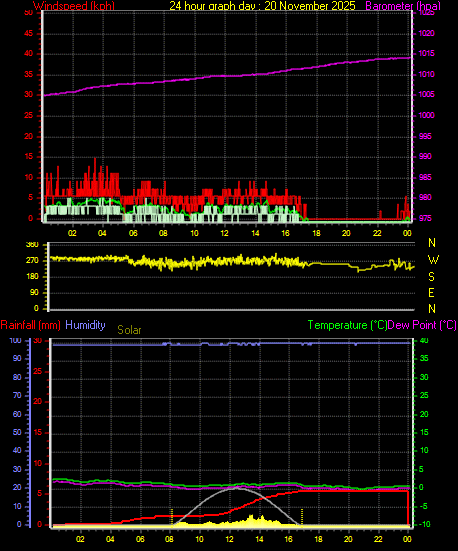Click the "Barometer (hpa)" axis title
The width and height of the screenshot is (458, 551).
tap(403, 6)
